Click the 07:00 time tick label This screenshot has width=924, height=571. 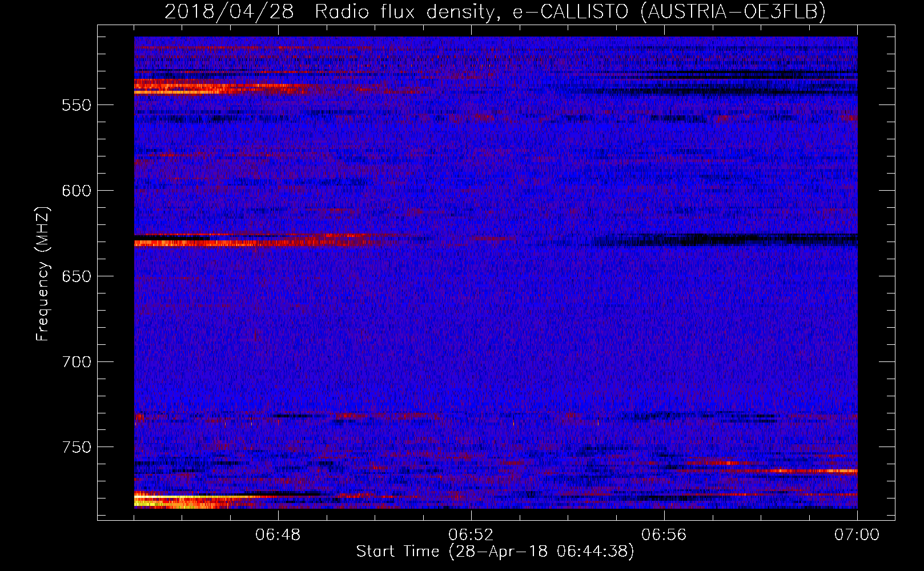point(857,535)
